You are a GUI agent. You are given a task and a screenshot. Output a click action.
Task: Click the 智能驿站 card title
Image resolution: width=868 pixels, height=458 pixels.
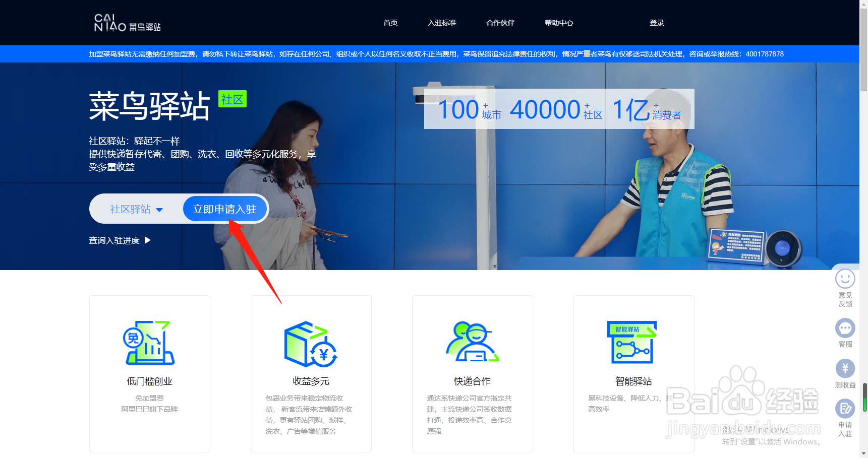click(x=633, y=381)
